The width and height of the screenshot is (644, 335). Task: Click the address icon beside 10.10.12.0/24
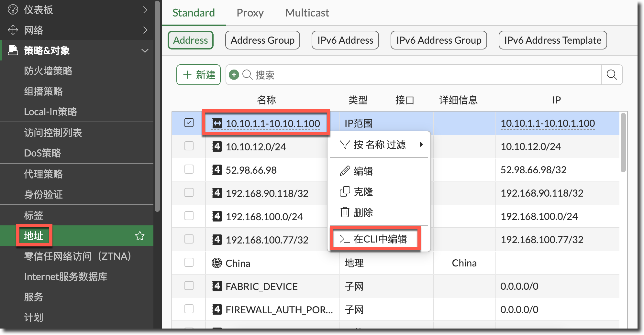point(217,146)
